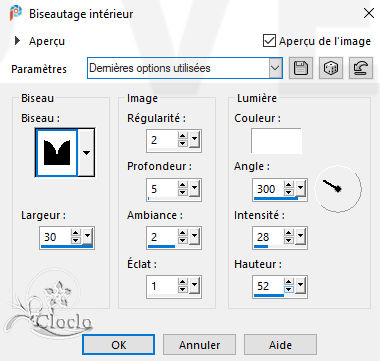Click the light angle dial control
380x361 pixels.
[x=339, y=189]
